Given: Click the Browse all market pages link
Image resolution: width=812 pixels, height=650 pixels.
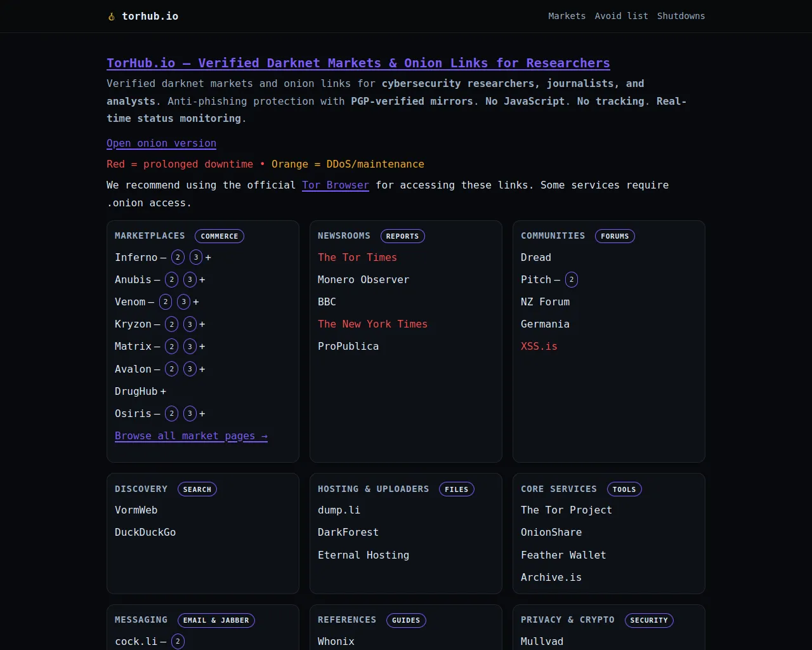Looking at the screenshot, I should [191, 436].
